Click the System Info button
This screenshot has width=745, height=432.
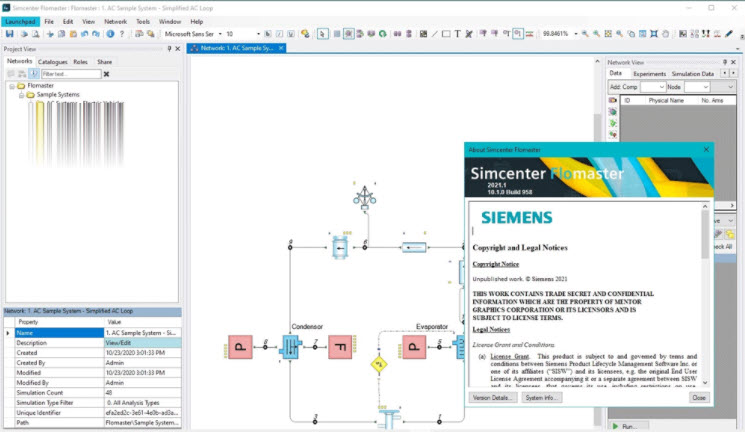[x=542, y=397]
